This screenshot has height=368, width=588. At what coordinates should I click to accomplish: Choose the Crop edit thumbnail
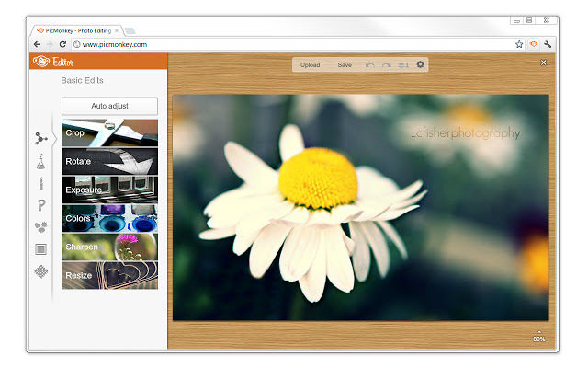coord(109,132)
